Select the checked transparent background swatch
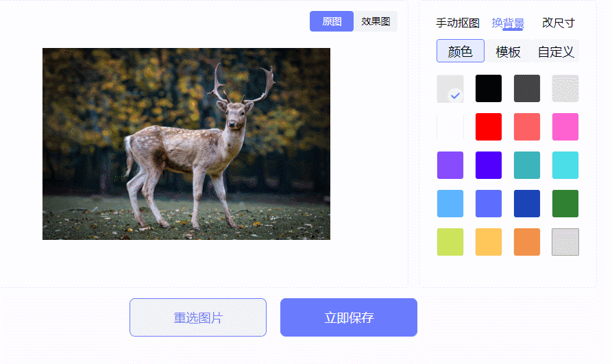 point(450,88)
